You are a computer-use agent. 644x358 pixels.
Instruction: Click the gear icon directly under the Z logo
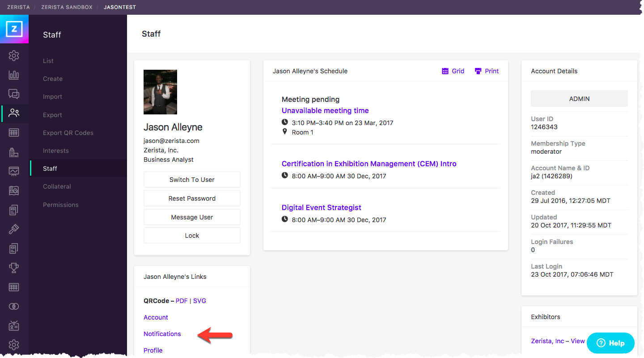[x=14, y=56]
